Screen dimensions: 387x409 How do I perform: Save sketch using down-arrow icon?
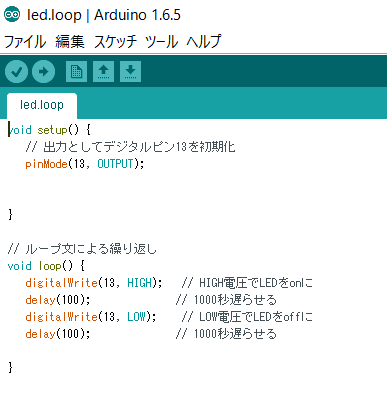point(130,71)
